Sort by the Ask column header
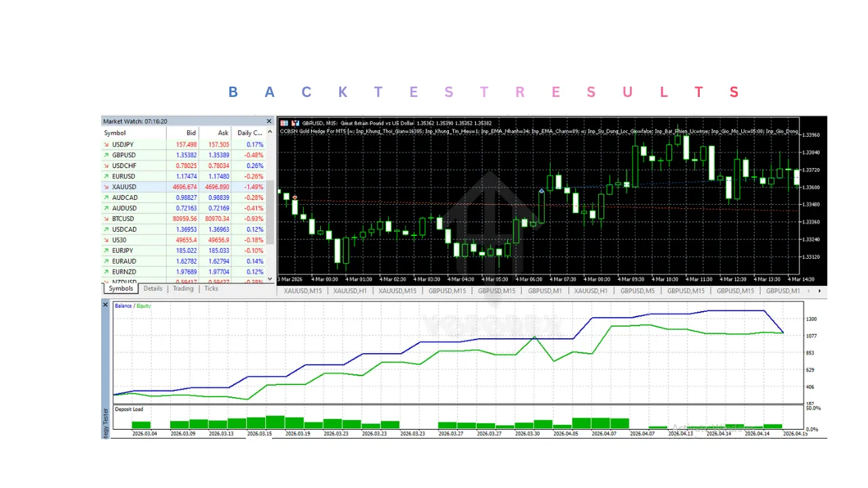This screenshot has width=868, height=488. click(x=215, y=133)
